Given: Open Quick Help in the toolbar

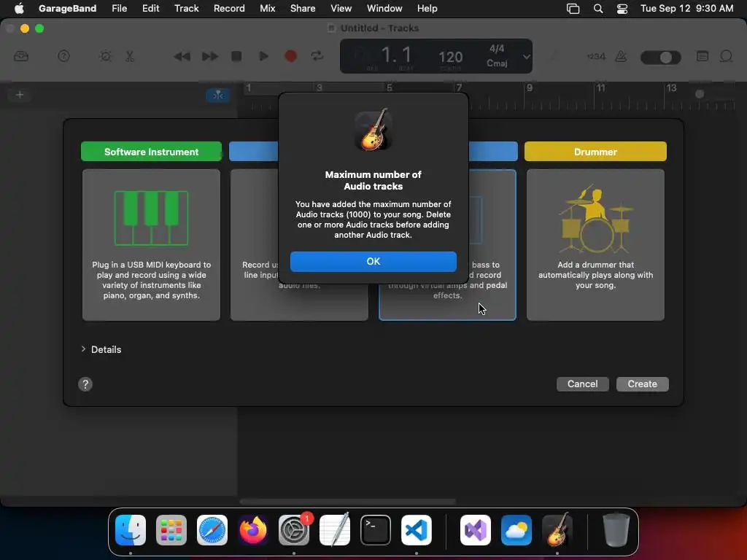Looking at the screenshot, I should pyautogui.click(x=63, y=56).
